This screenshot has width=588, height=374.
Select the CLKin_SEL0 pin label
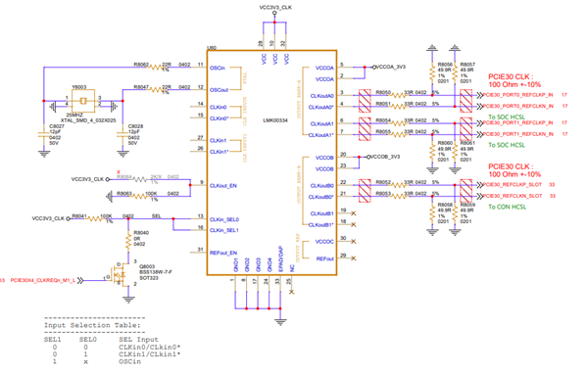(x=224, y=219)
